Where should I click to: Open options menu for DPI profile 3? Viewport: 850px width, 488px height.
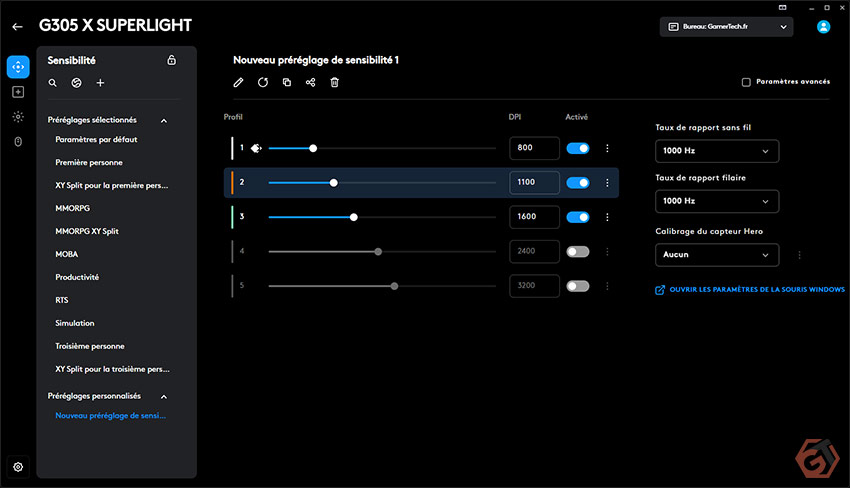click(x=607, y=217)
